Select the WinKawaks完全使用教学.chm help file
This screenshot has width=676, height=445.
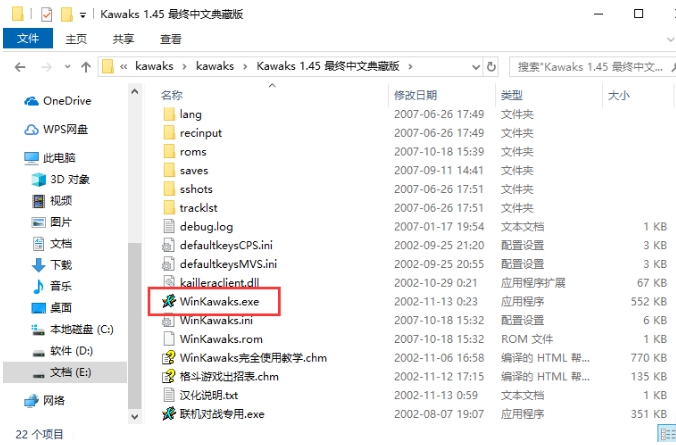(x=244, y=358)
